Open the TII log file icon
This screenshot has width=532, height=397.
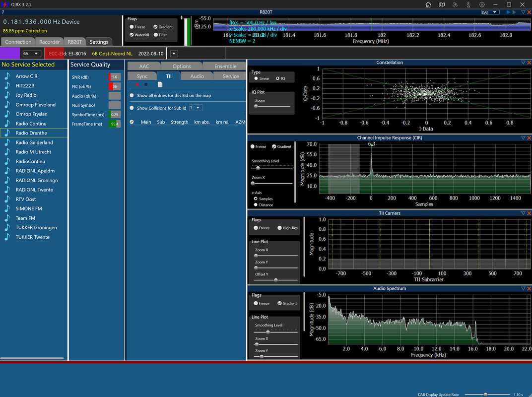click(x=160, y=84)
